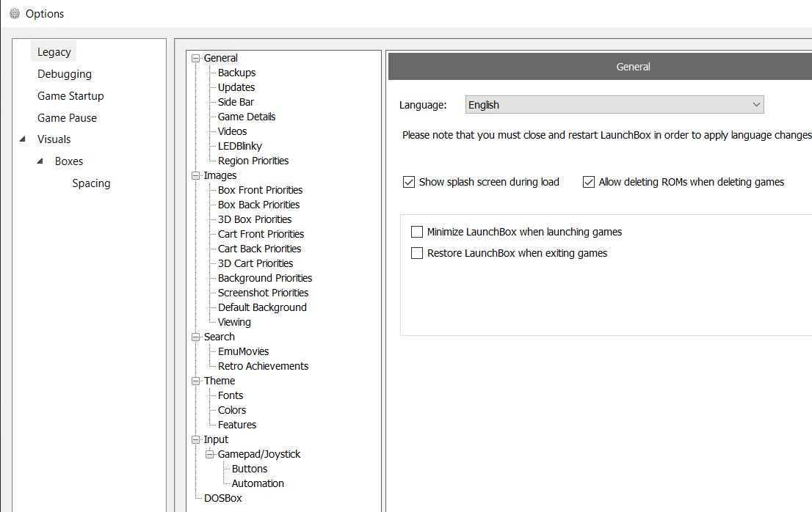This screenshot has height=512, width=812.
Task: Open Fonts settings
Action: pos(231,395)
